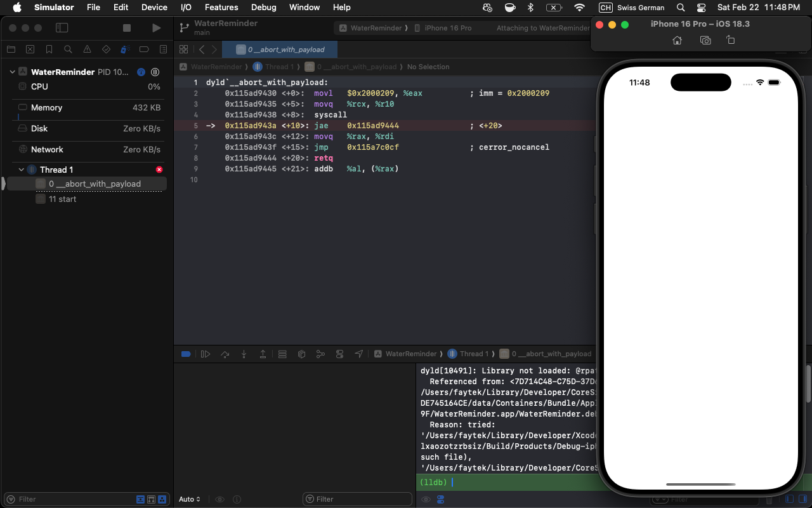Click the Step Into button

pos(244,354)
